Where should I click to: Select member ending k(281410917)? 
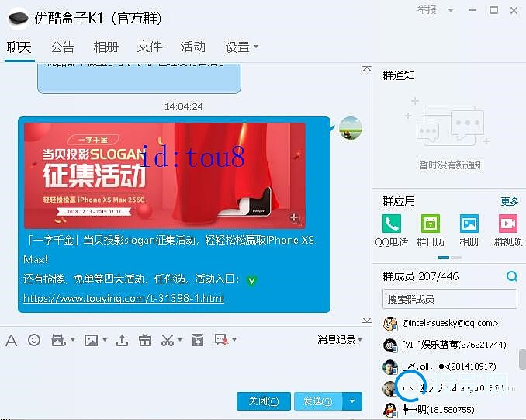(449, 366)
